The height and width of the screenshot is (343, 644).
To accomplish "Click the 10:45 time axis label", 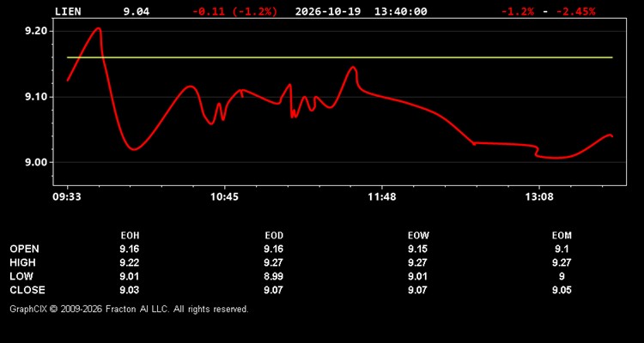I will 224,197.
